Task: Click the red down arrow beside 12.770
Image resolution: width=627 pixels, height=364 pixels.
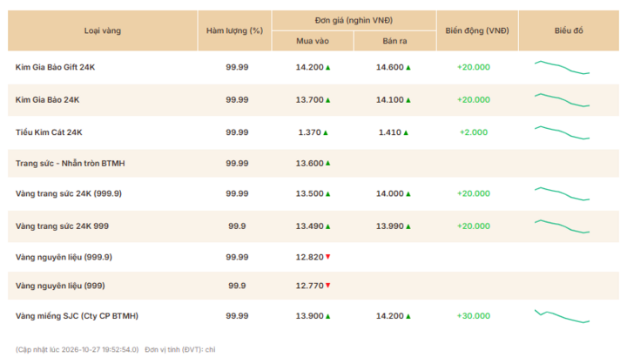Action: tap(328, 286)
